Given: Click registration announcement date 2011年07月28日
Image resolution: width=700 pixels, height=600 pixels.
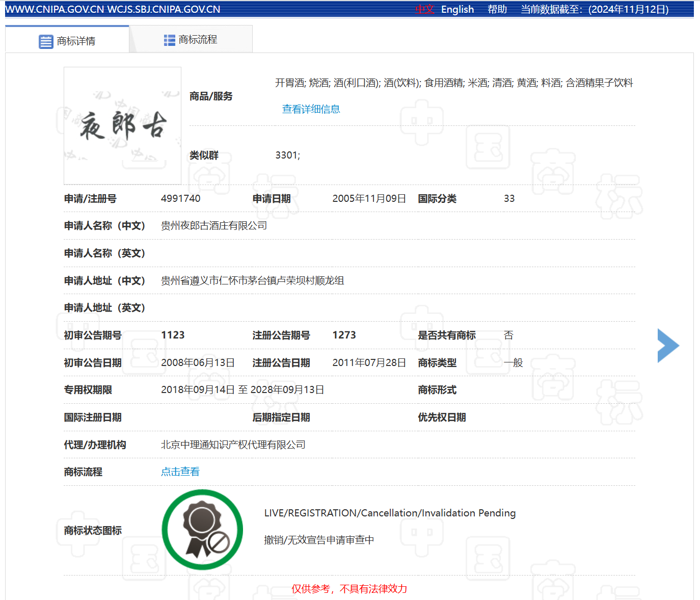Looking at the screenshot, I should point(369,362).
